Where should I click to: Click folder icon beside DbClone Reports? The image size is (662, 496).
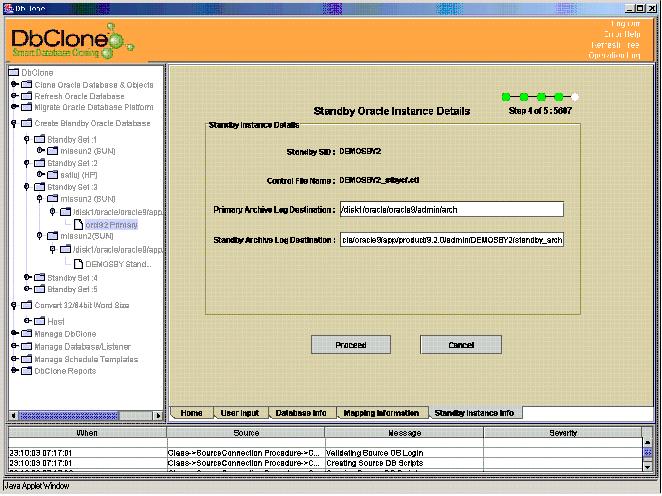pyautogui.click(x=27, y=371)
